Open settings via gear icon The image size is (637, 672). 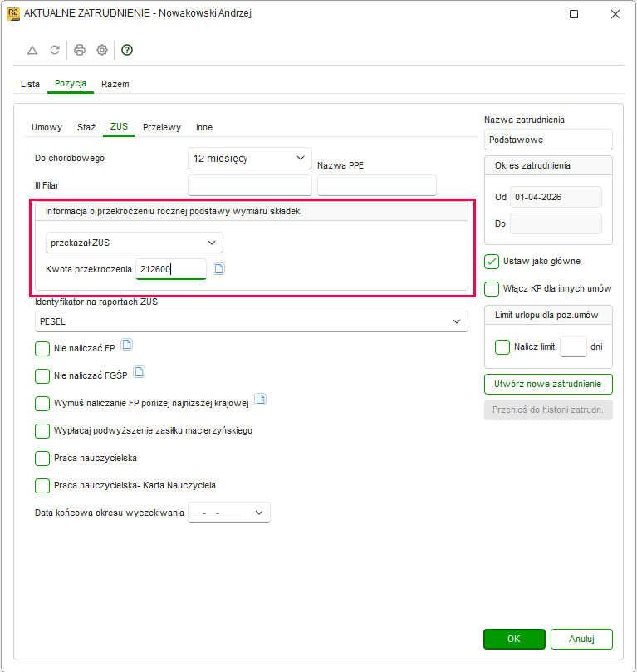tap(102, 50)
